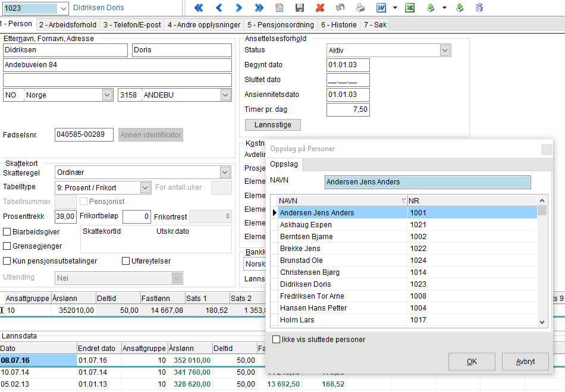
Task: Click the red X delete icon
Action: coord(320,8)
